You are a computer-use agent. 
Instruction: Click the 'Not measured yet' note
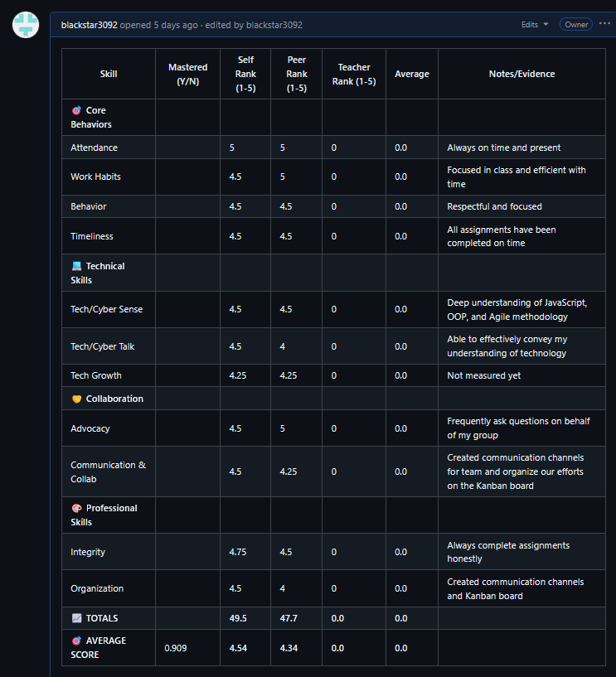(482, 375)
